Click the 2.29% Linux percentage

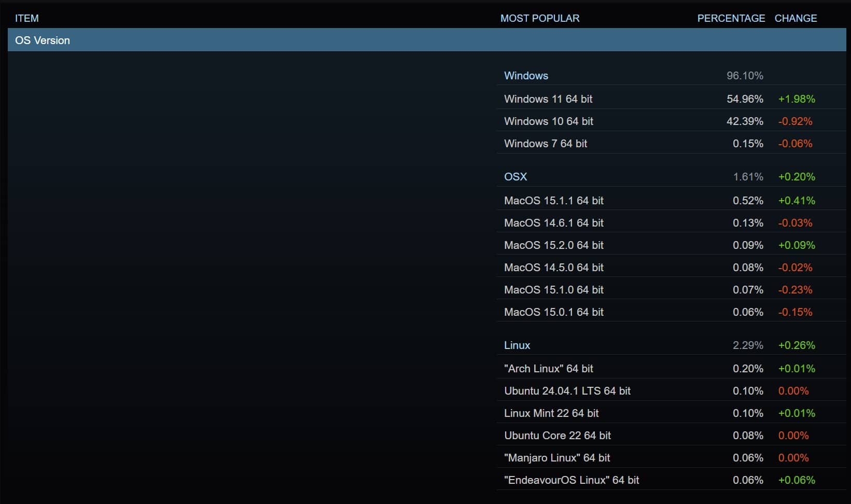click(748, 345)
